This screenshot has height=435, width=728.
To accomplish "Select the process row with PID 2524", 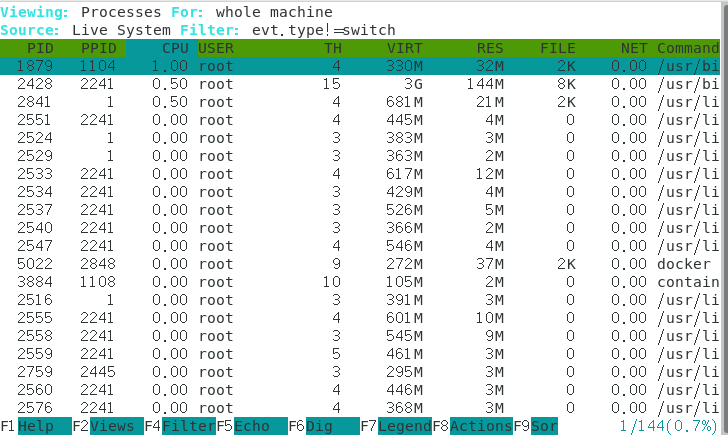I will [360, 138].
